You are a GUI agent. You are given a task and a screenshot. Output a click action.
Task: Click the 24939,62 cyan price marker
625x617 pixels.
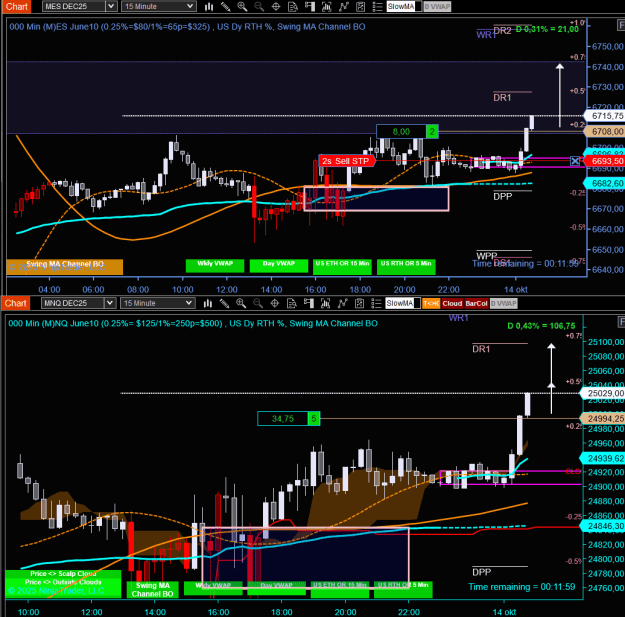point(602,458)
